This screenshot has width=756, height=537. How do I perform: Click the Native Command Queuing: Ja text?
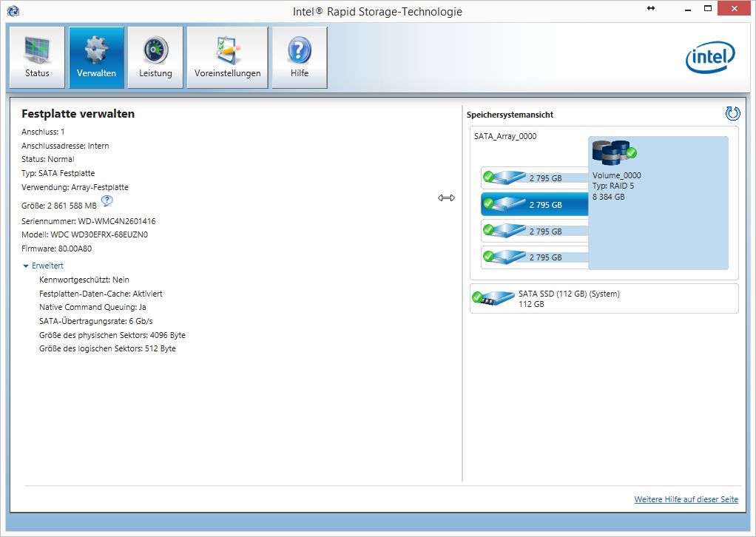92,307
